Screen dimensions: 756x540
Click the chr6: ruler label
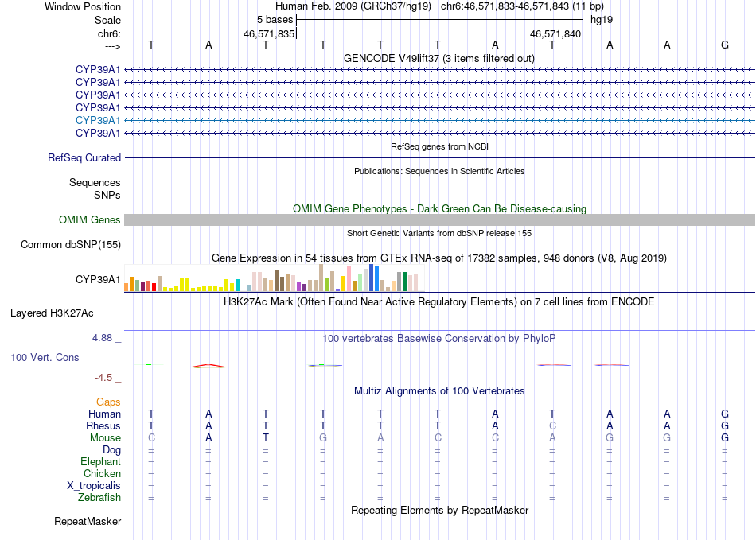[109, 33]
